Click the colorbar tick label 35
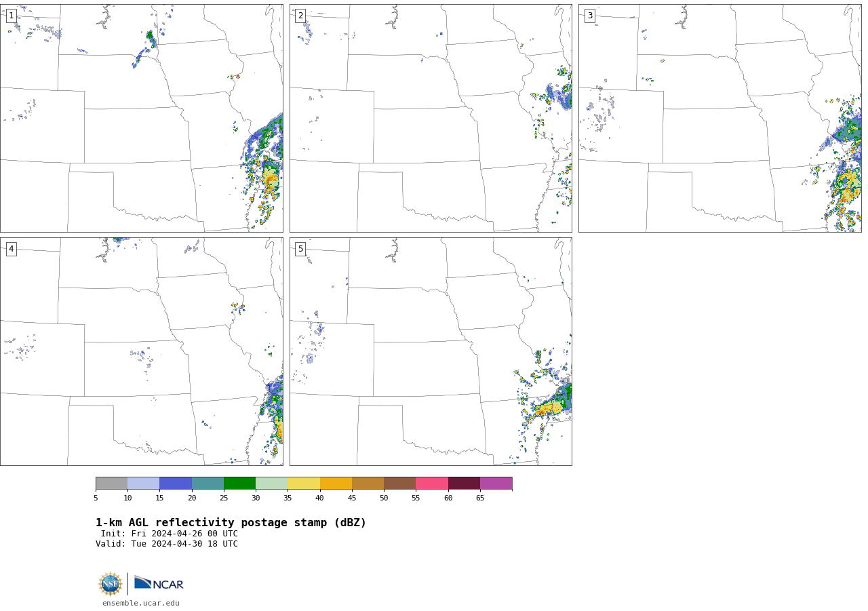This screenshot has width=868, height=611. tap(288, 498)
